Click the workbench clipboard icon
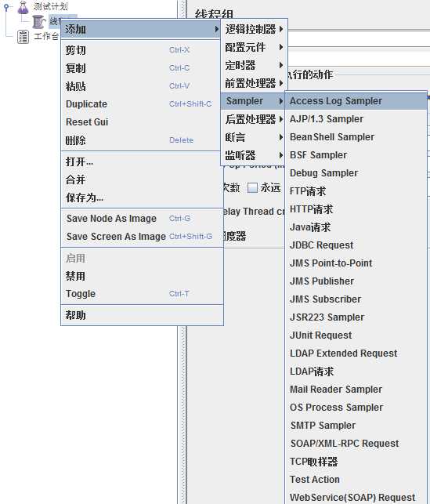The height and width of the screenshot is (504, 430). pos(23,37)
